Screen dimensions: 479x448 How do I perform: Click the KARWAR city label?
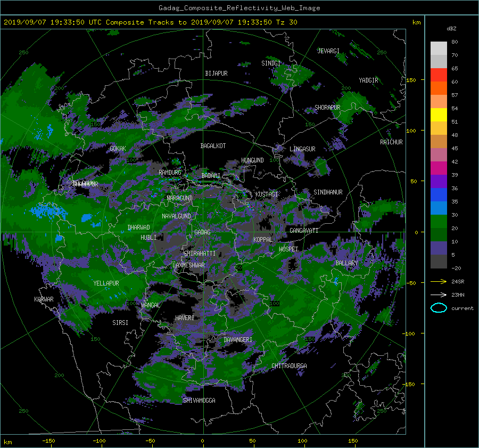point(44,299)
